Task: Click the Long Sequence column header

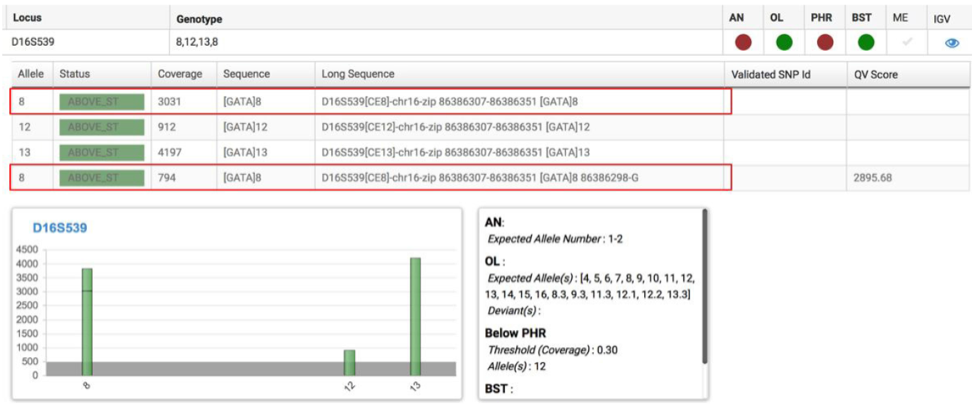Action: [x=357, y=74]
